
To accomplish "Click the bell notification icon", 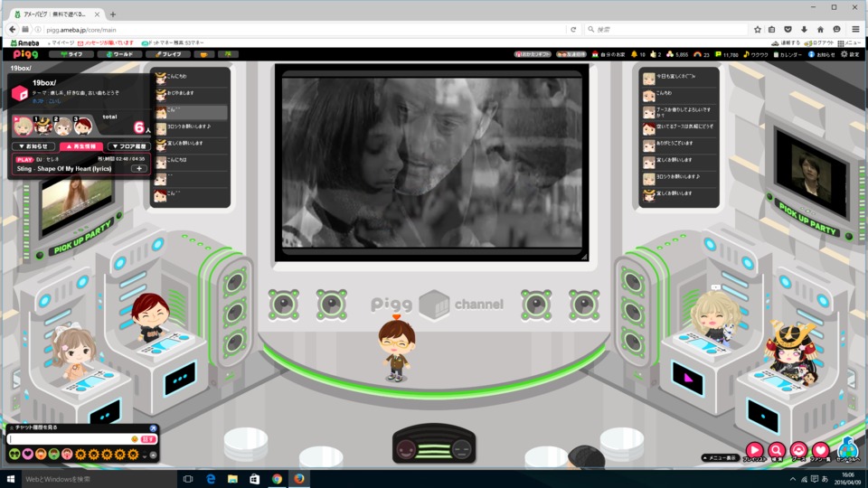I will (x=635, y=54).
